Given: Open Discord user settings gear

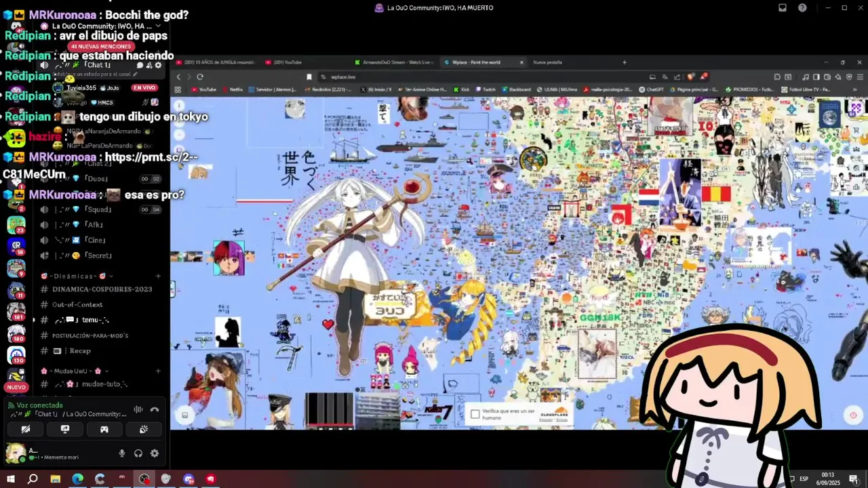Looking at the screenshot, I should coord(155,453).
